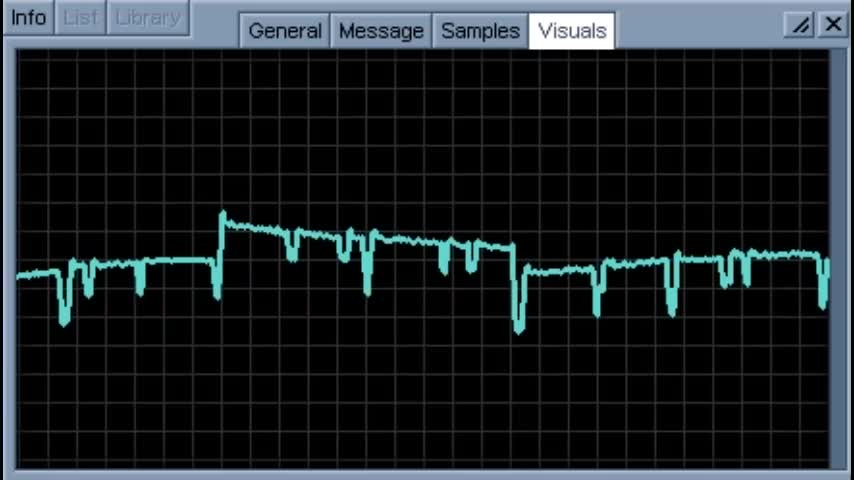The image size is (854, 480).
Task: Click the waveform spike at the far right edge
Action: pyautogui.click(x=823, y=300)
